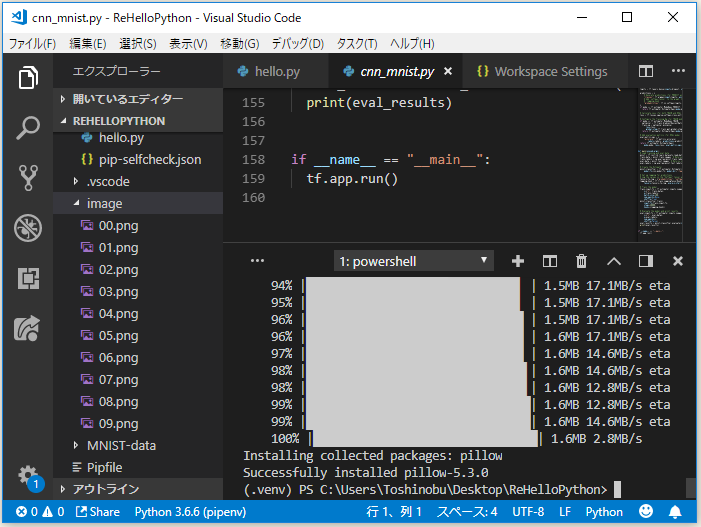Open the terminal panel's ellipsis menu
This screenshot has height=527, width=701.
click(x=257, y=261)
